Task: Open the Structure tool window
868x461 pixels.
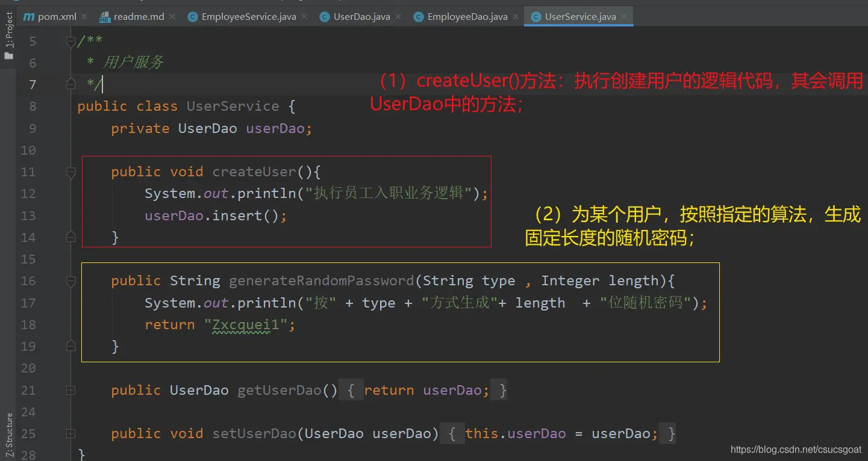Action: click(x=9, y=435)
